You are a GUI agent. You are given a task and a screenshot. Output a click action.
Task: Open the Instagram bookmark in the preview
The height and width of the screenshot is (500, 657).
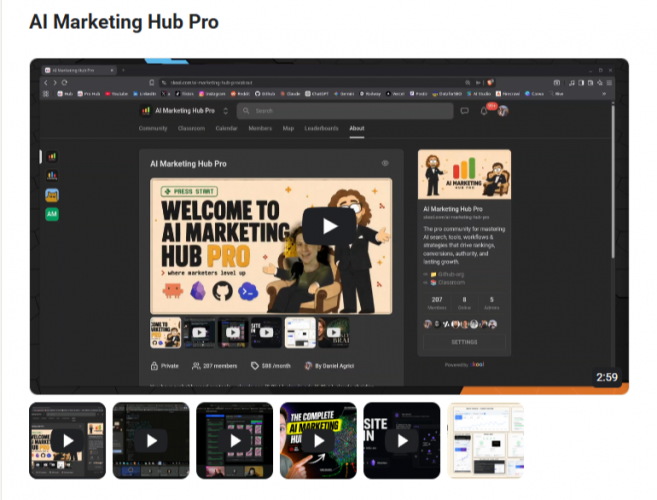(x=212, y=94)
